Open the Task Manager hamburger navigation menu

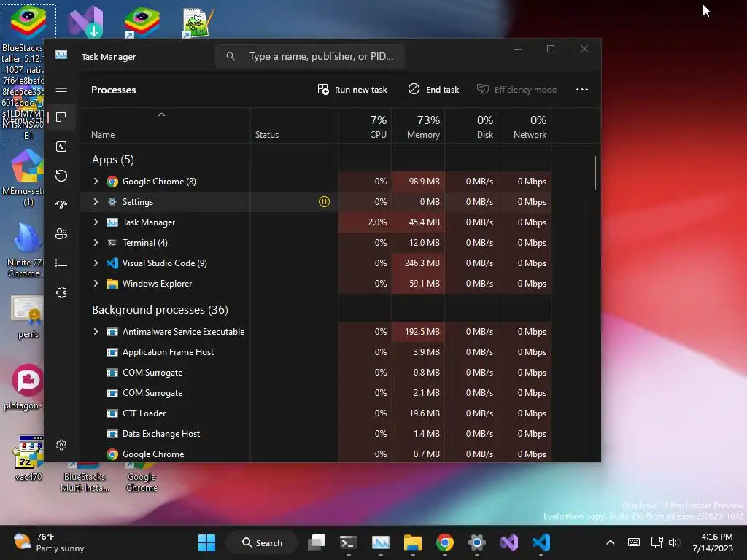pyautogui.click(x=61, y=88)
